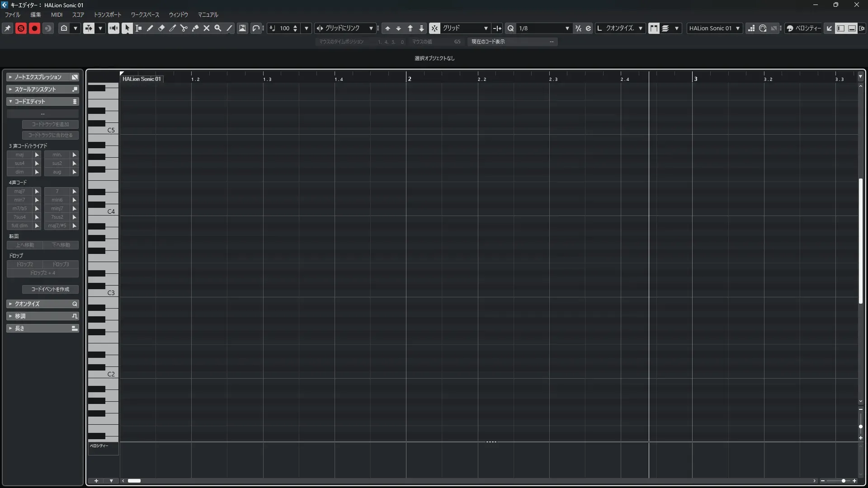Adjust the horizontal zoom slider handle
The width and height of the screenshot is (868, 488).
pyautogui.click(x=843, y=481)
